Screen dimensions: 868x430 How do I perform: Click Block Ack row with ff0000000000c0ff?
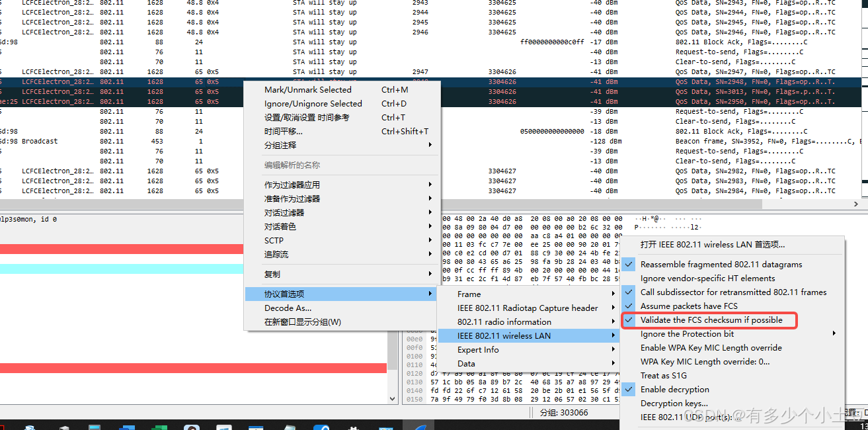[431, 42]
